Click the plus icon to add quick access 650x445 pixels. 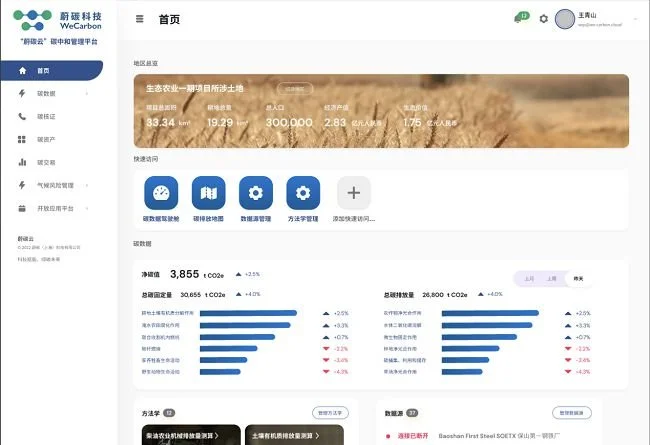[353, 192]
